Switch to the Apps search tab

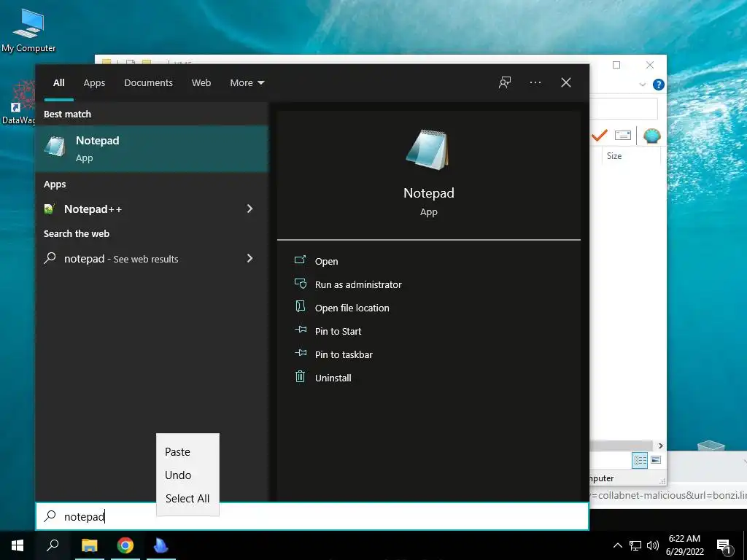coord(94,83)
